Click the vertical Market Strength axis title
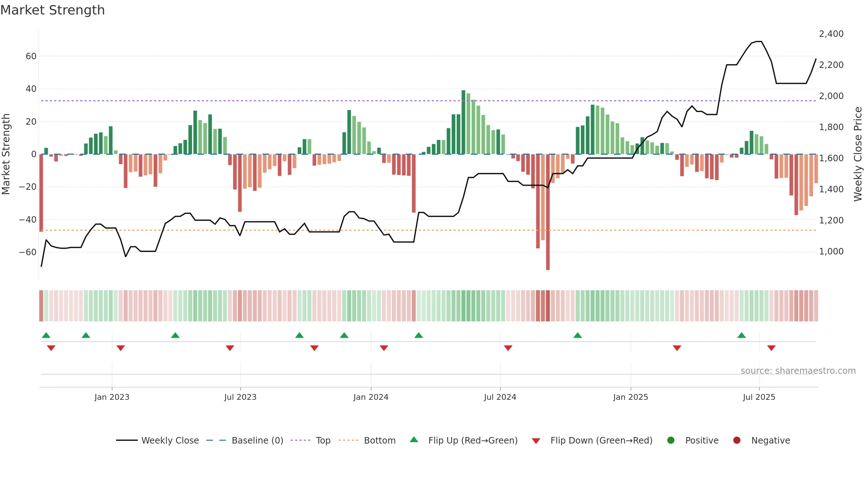 click(6, 154)
